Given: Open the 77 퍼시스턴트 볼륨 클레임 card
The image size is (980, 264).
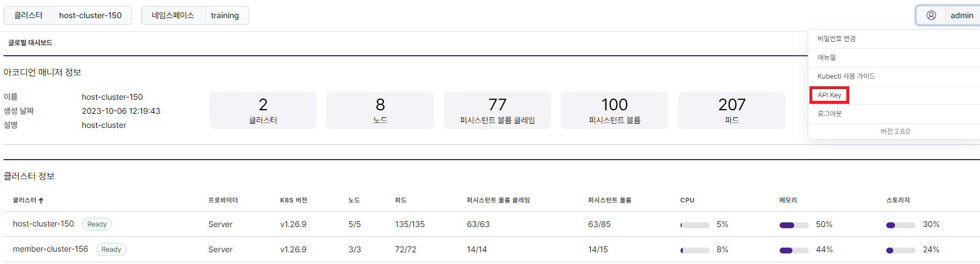Looking at the screenshot, I should [x=497, y=110].
